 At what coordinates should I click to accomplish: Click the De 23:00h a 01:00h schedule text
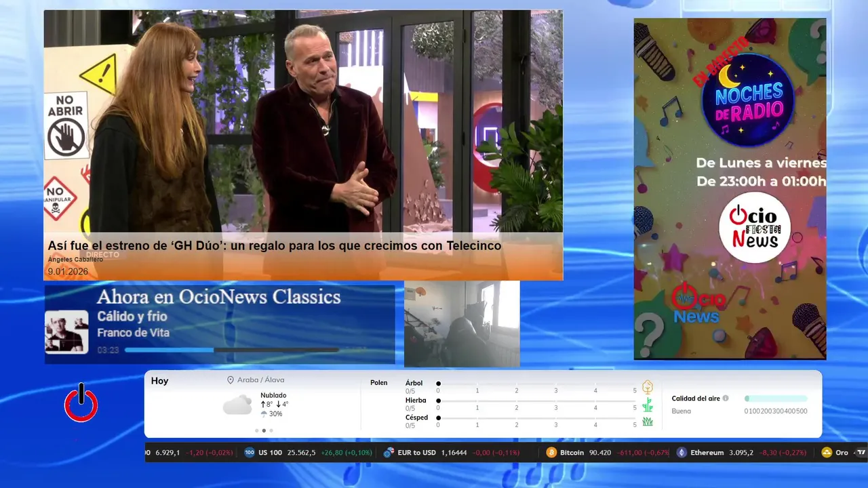761,182
